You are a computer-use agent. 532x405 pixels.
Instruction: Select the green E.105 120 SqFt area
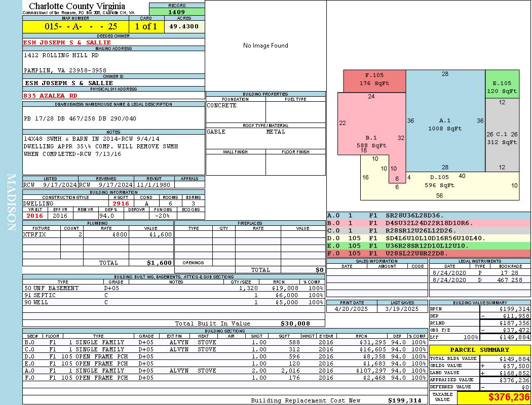502,84
